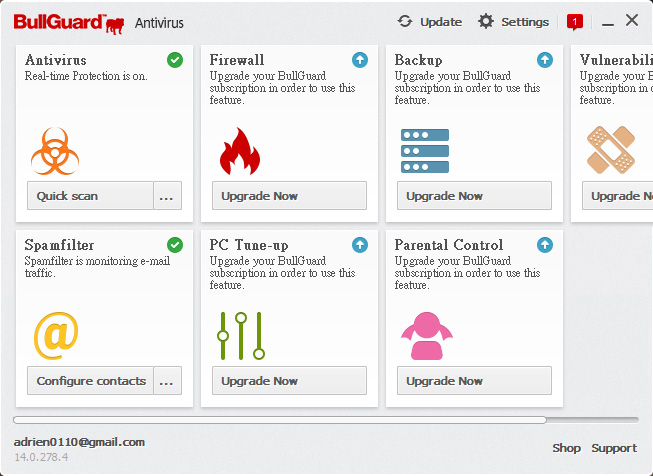
Task: Click the PC Tune-up card title
Action: [249, 245]
